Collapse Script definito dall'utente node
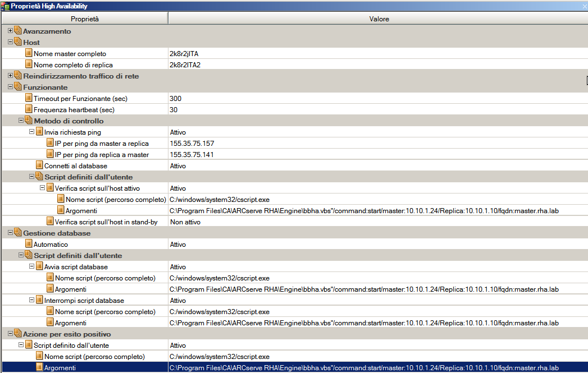Screen dimensions: 588x373 pos(21,345)
